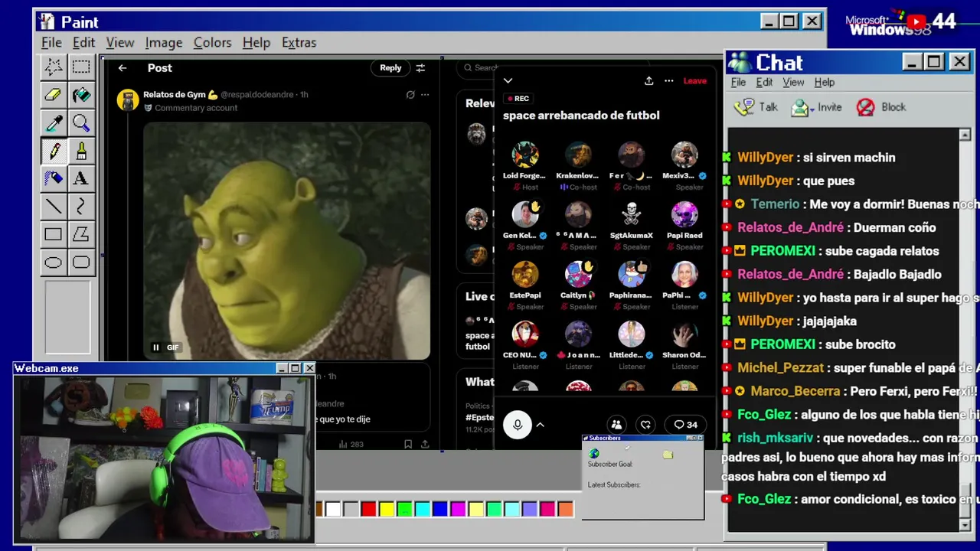Select the Pencil tool in Paint
Image resolution: width=980 pixels, height=551 pixels.
pyautogui.click(x=53, y=151)
